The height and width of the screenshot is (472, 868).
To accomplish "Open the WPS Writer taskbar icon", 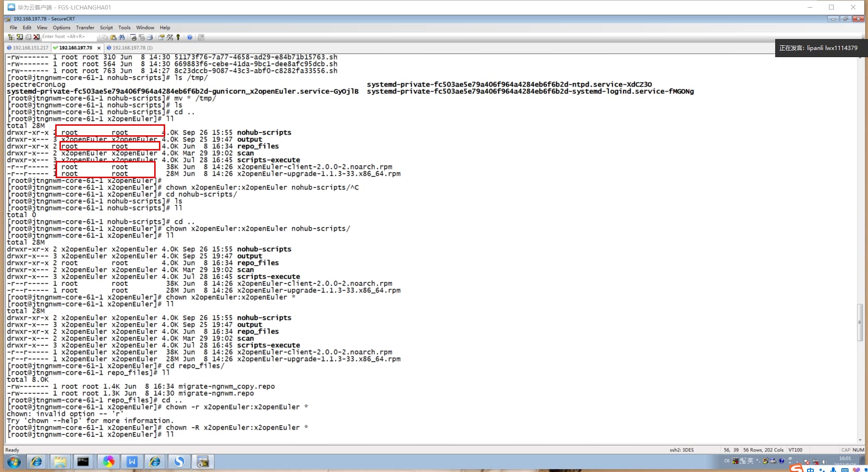I will tap(132, 462).
